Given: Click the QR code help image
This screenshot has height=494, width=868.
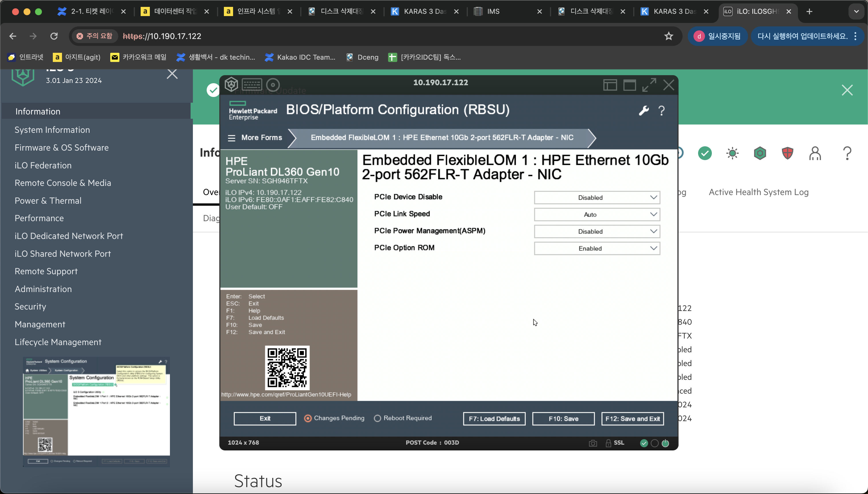Looking at the screenshot, I should point(287,368).
